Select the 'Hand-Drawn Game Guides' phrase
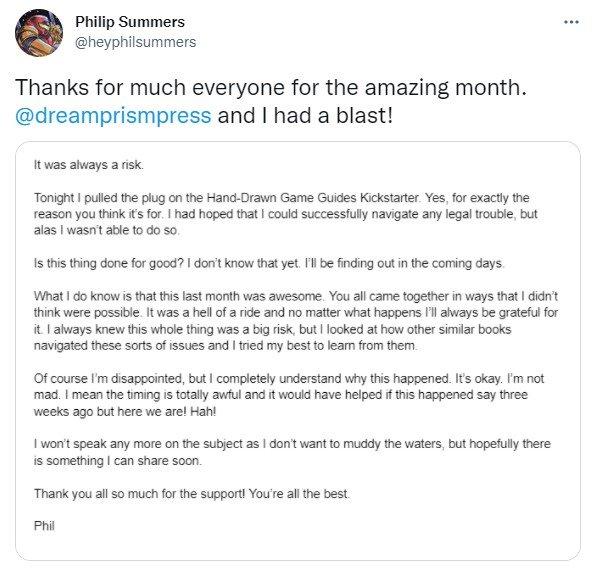 pos(282,198)
